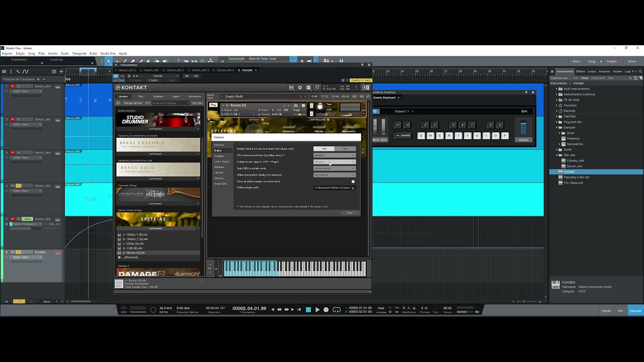Close the Kontakt Options dialog
644x362 pixels.
350,213
